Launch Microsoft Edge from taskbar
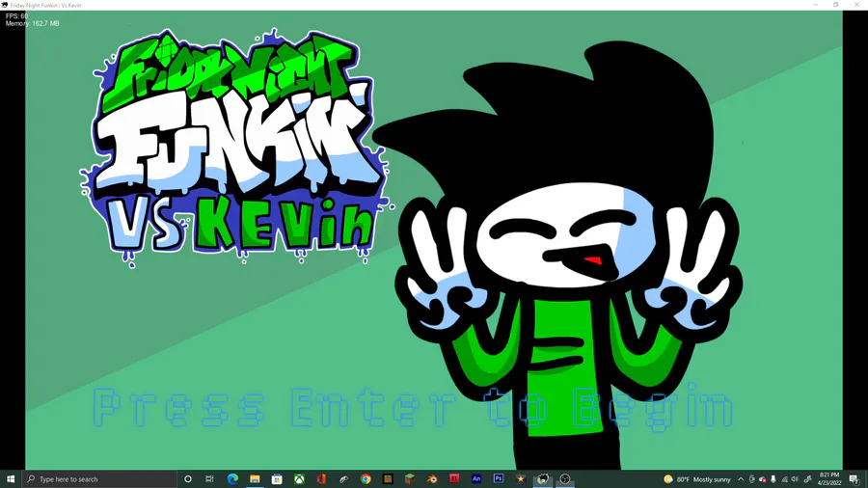Screen dimensions: 868x488 pyautogui.click(x=232, y=479)
